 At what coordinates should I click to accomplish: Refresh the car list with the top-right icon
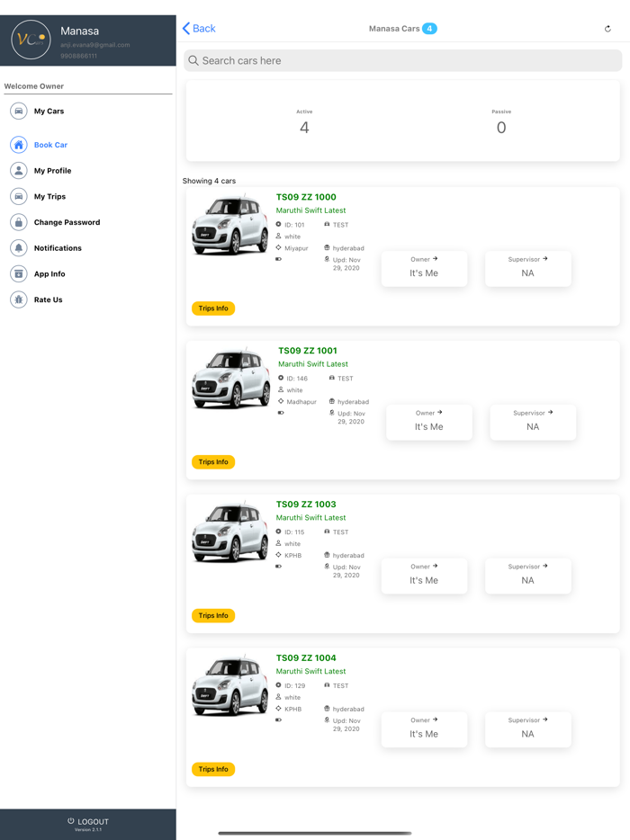[x=607, y=28]
